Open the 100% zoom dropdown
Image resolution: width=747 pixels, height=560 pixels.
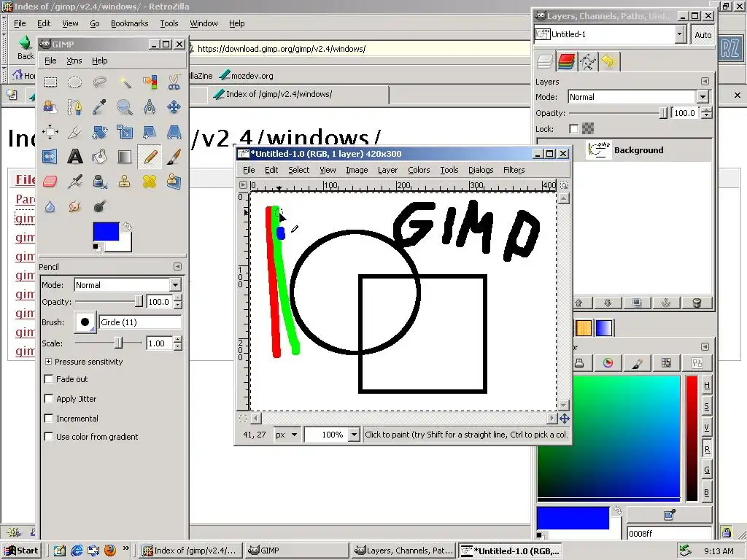point(354,435)
